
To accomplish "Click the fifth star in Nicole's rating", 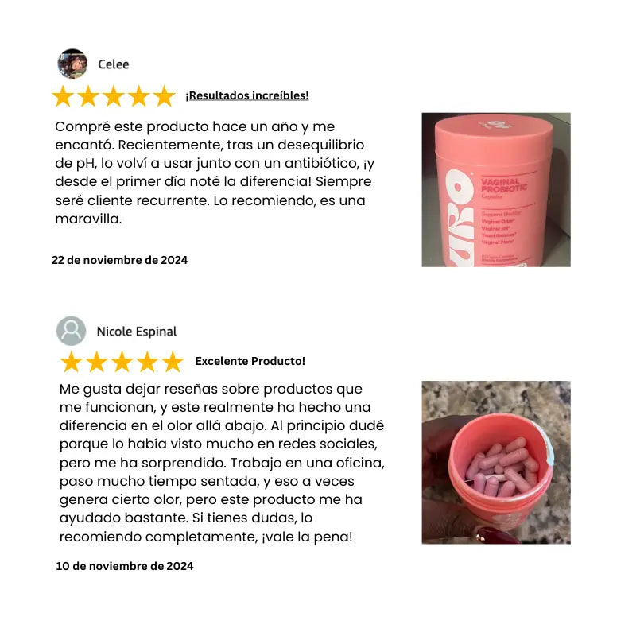I will click(173, 362).
